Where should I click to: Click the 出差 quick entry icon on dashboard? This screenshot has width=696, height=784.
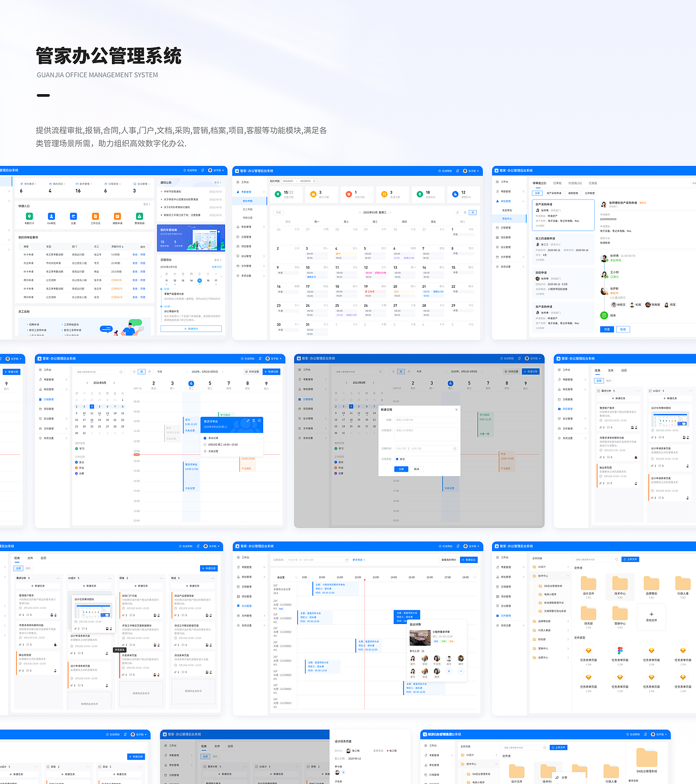tap(73, 216)
